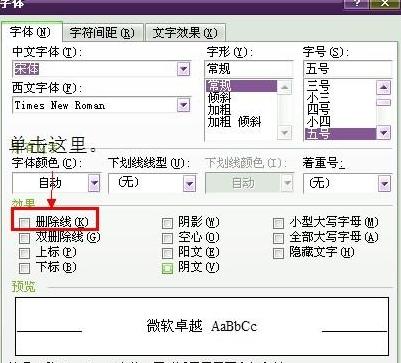Select 加粗 倾斜 in the style list

pyautogui.click(x=242, y=122)
